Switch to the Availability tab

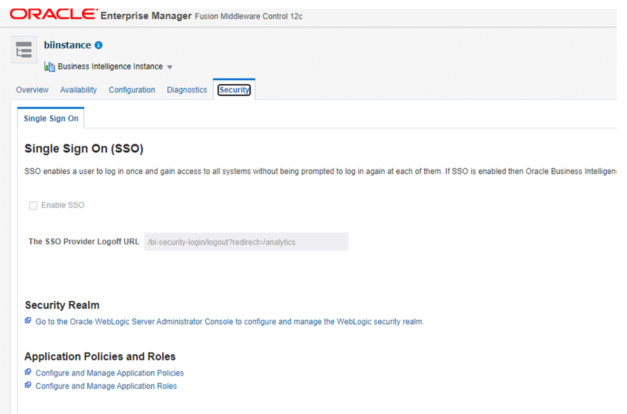pyautogui.click(x=78, y=90)
